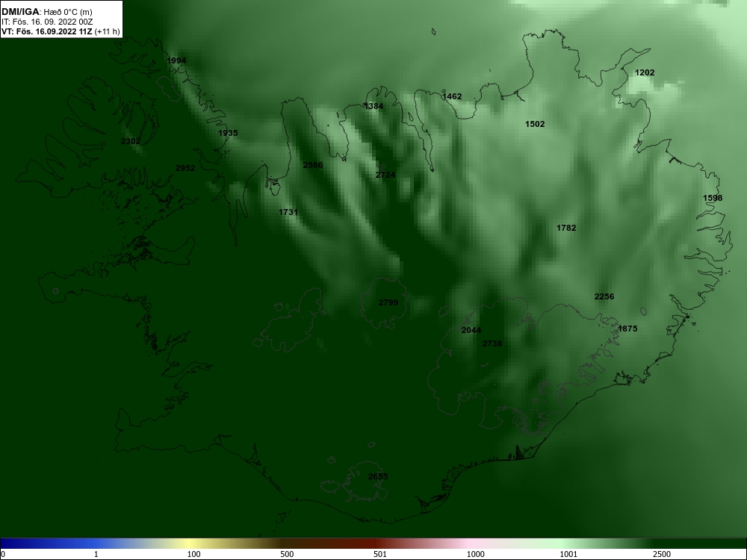Select the 2738 map value
747x560 pixels.
click(492, 343)
